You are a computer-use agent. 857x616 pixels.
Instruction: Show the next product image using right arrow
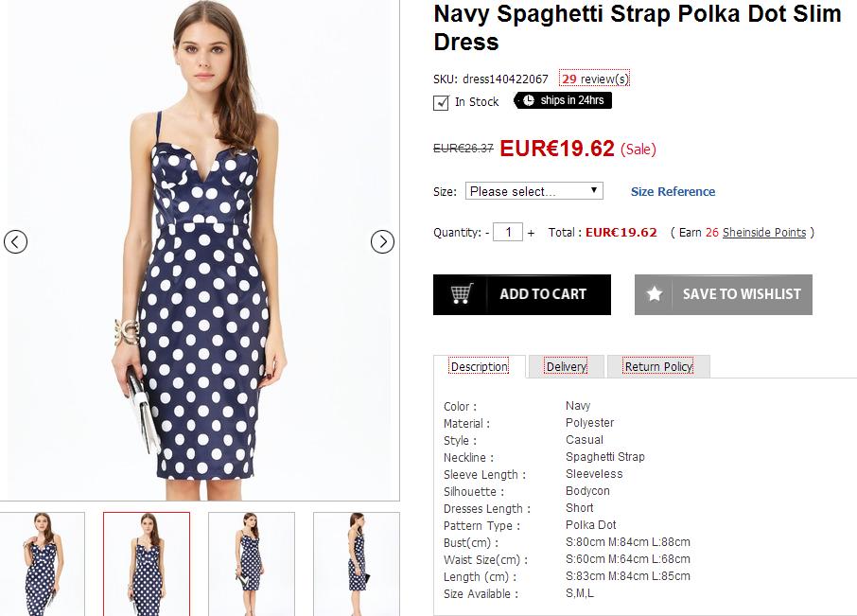coord(382,242)
